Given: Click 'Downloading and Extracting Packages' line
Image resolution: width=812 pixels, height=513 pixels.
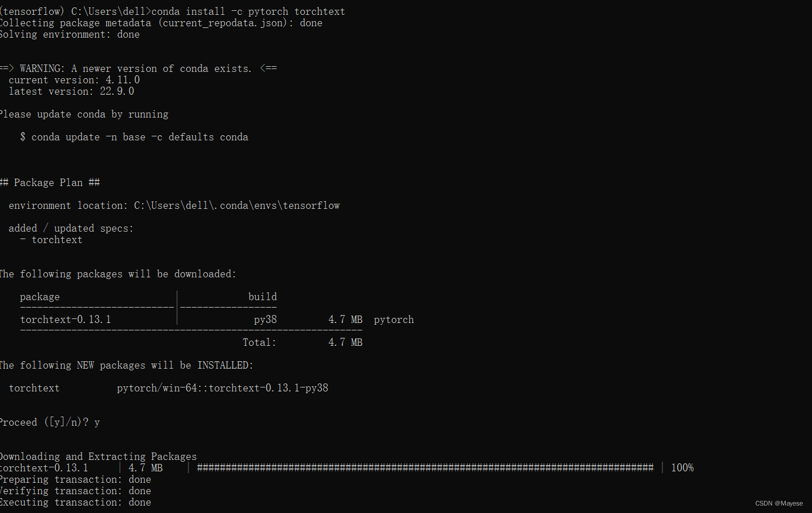Looking at the screenshot, I should pos(98,457).
